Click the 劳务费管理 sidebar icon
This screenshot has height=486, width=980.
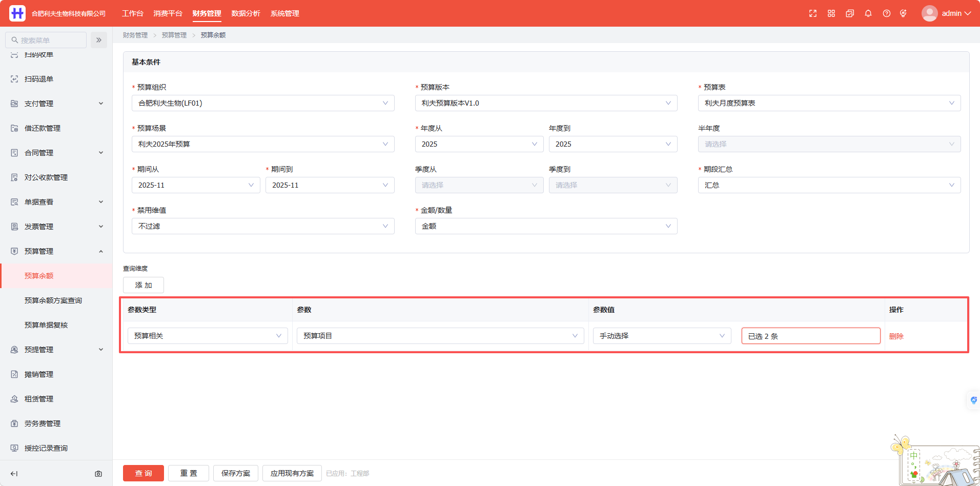click(14, 423)
